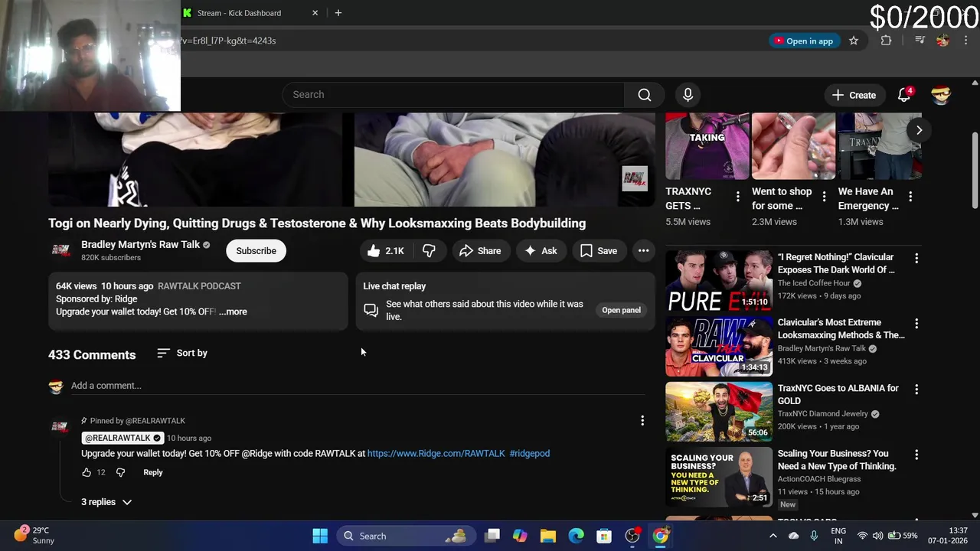Open the Sort by comments dropdown
This screenshot has width=980, height=551.
(x=182, y=353)
